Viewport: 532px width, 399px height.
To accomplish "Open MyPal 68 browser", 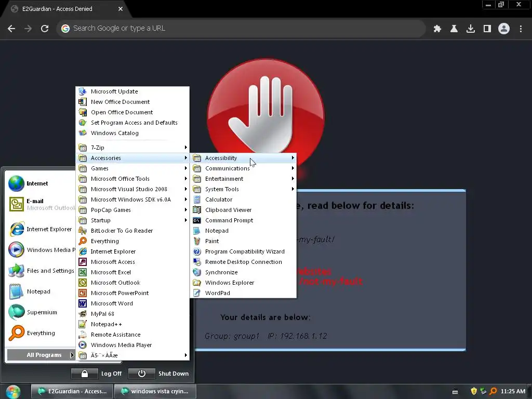I will (132, 314).
